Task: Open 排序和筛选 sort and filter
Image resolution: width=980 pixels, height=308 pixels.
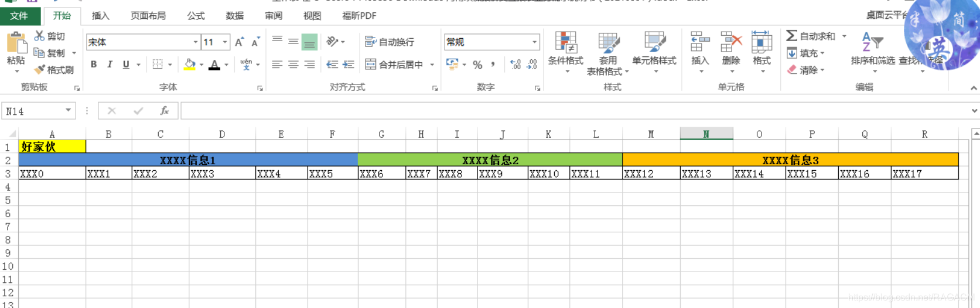Action: (873, 52)
